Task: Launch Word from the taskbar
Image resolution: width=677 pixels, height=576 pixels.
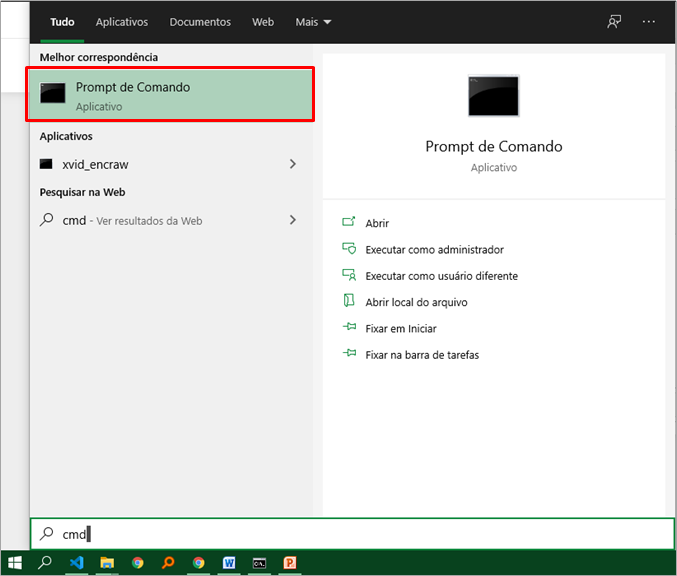Action: 229,563
